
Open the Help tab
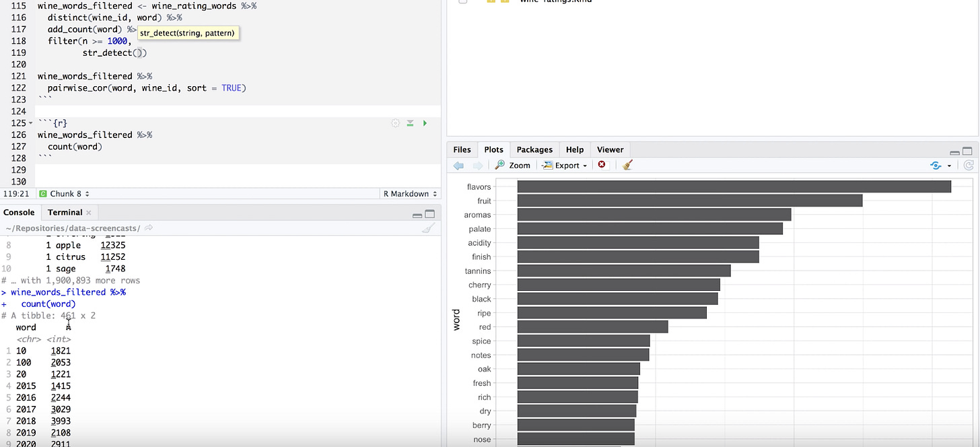click(x=575, y=149)
